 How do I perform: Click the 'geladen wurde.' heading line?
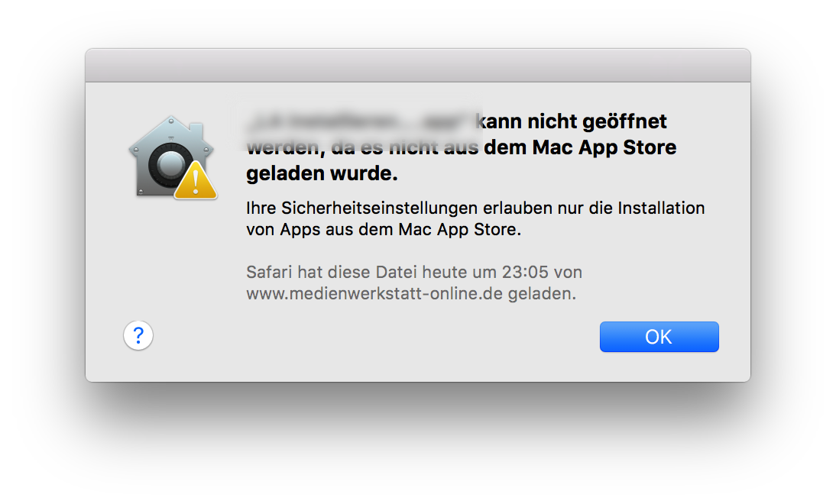point(322,173)
